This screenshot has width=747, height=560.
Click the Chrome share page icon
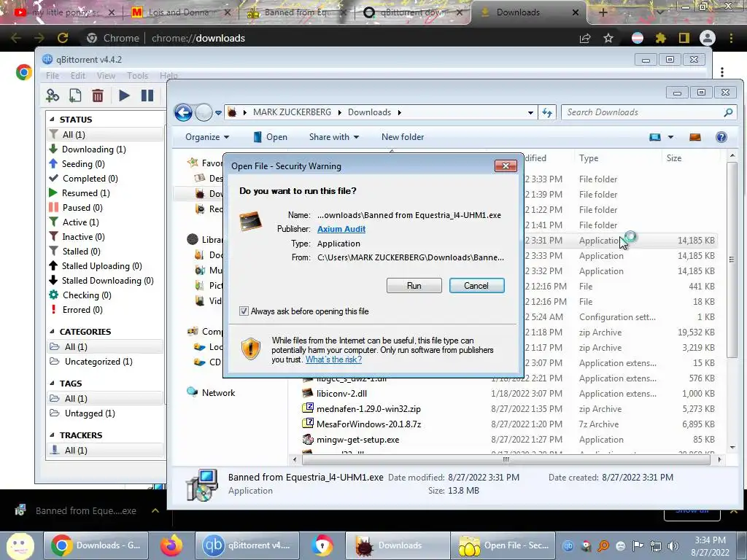[x=585, y=38]
